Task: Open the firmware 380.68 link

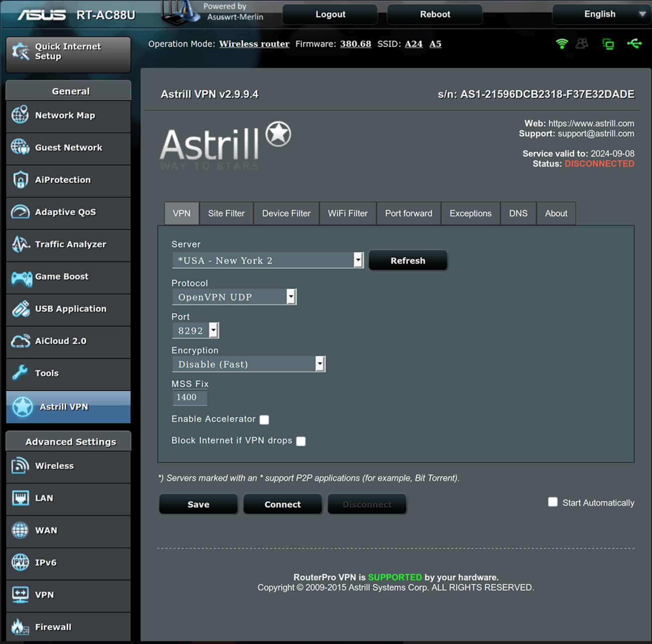Action: point(356,44)
